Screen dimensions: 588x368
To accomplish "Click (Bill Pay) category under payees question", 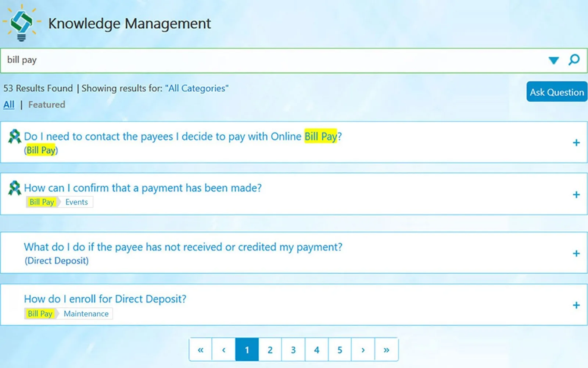I will [41, 150].
